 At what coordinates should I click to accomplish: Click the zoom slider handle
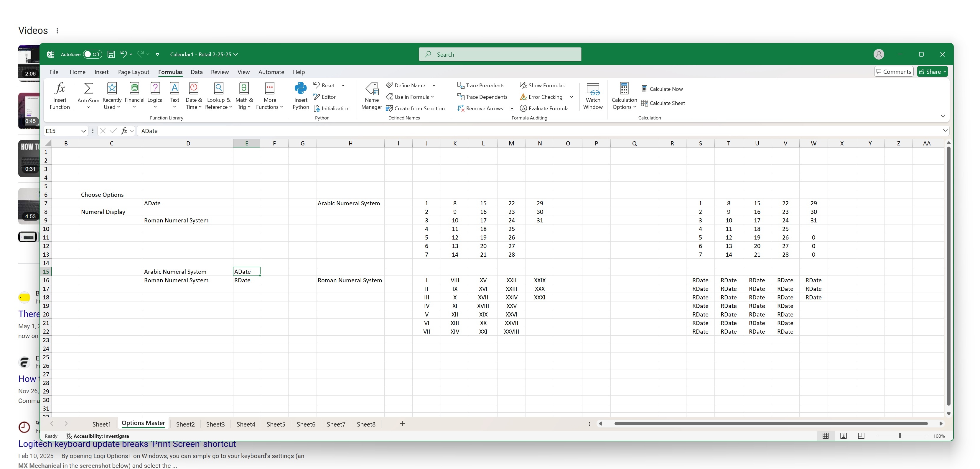pyautogui.click(x=900, y=436)
